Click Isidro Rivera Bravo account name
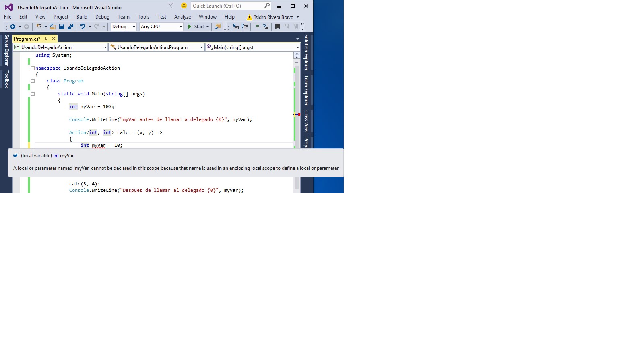The image size is (644, 362). click(x=274, y=17)
